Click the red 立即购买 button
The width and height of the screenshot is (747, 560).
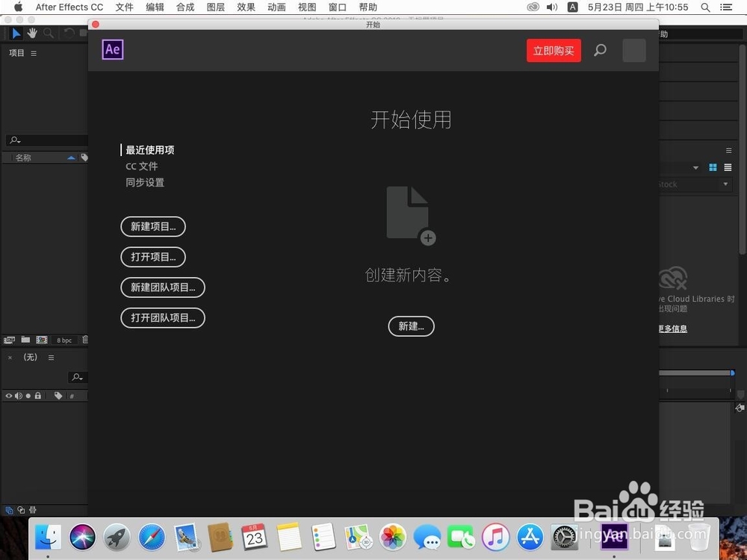[x=554, y=51]
